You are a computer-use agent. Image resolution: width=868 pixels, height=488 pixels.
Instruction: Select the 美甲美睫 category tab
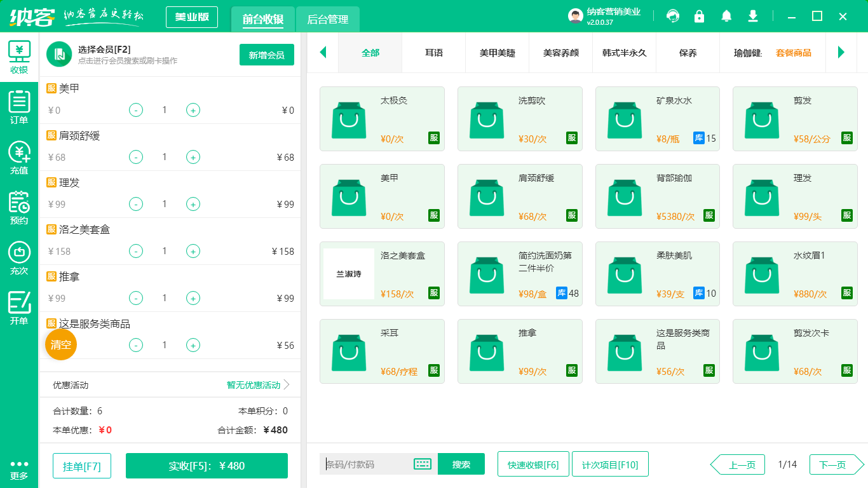tap(498, 53)
